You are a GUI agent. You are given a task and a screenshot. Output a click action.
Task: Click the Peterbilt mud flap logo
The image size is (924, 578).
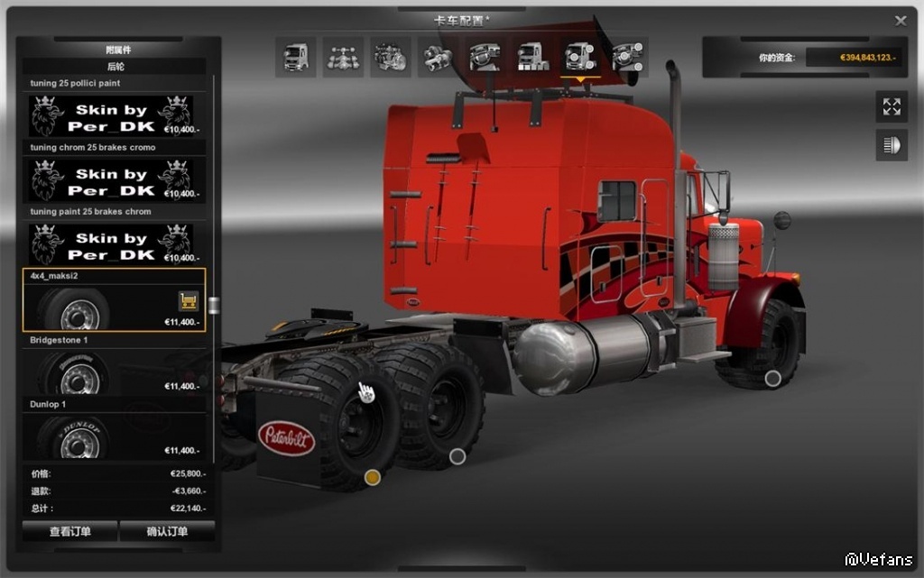pos(286,438)
